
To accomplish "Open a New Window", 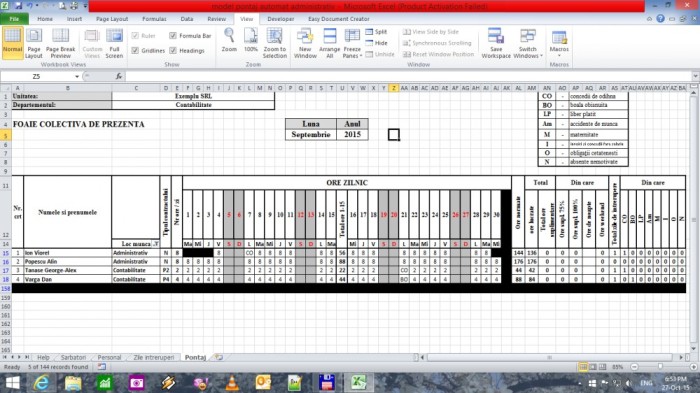I will pyautogui.click(x=305, y=42).
